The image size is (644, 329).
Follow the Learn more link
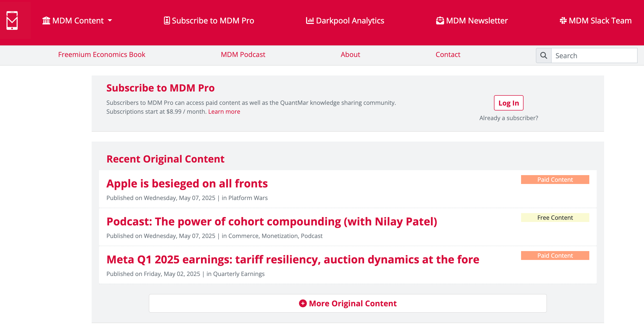(224, 111)
